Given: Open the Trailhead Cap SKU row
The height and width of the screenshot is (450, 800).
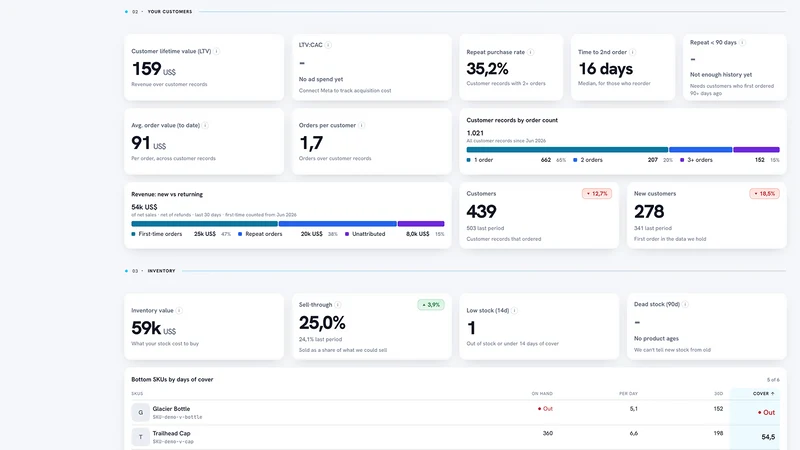Looking at the screenshot, I should [455, 437].
